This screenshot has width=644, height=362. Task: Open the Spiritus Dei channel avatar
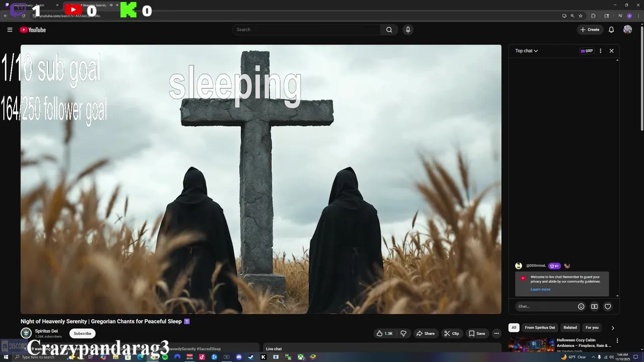[x=26, y=333]
